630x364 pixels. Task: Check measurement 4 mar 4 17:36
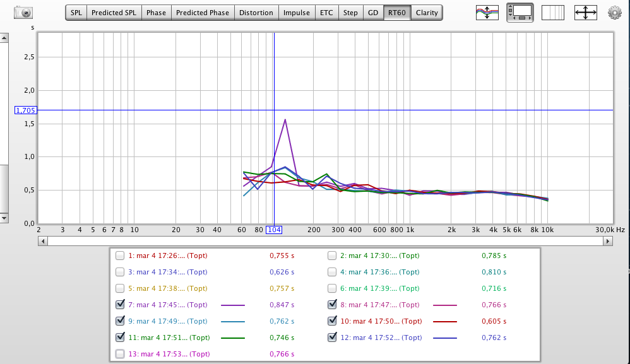pos(332,272)
